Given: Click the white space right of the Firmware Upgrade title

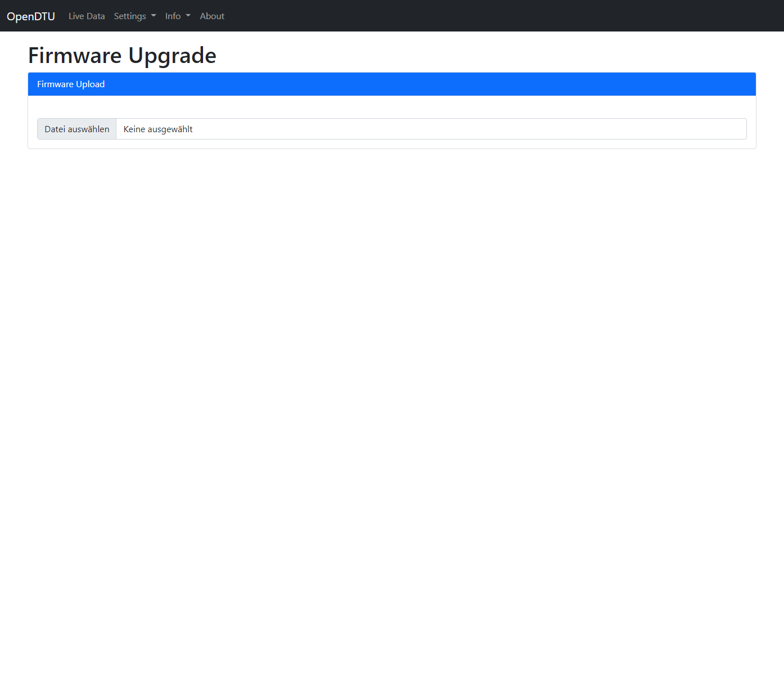Looking at the screenshot, I should tap(484, 56).
